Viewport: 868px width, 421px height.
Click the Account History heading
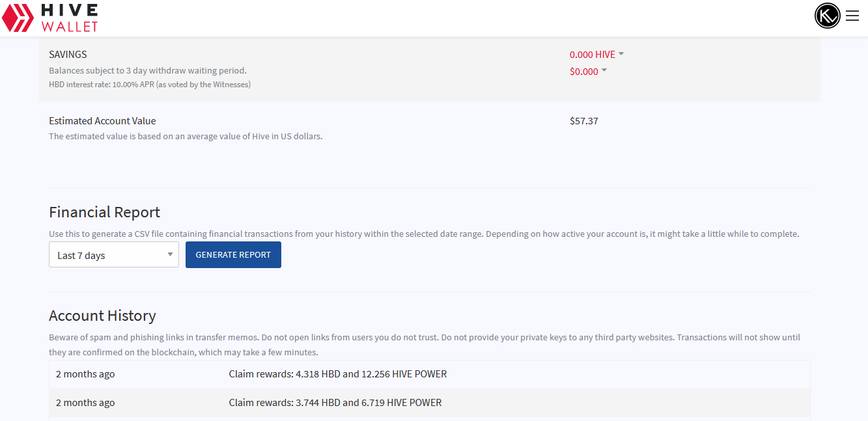click(x=102, y=316)
